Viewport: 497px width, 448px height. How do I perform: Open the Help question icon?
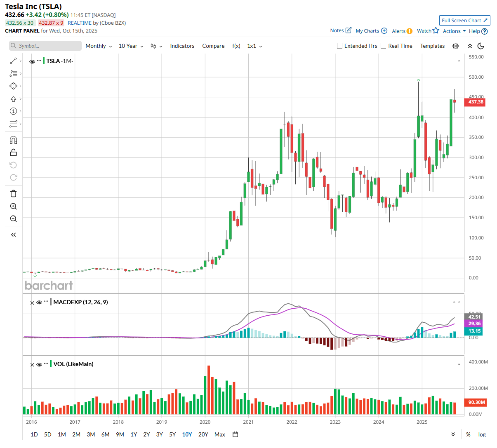pos(485,31)
